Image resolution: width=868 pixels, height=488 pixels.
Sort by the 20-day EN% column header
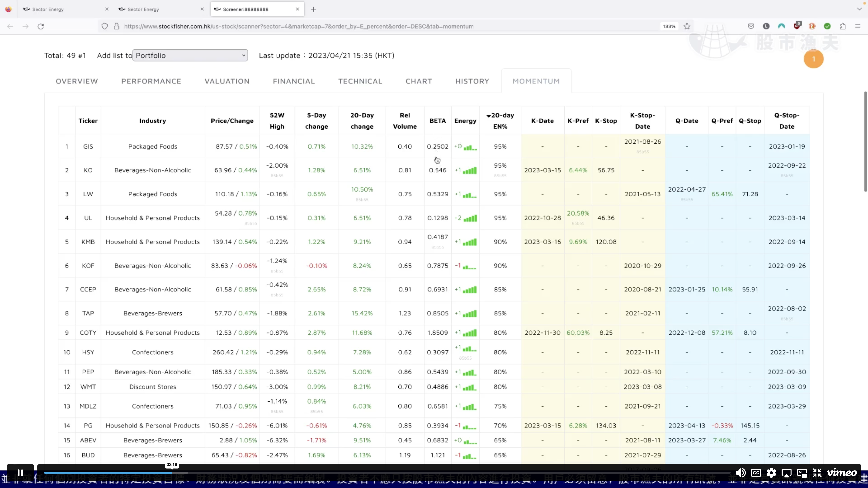[500, 121]
